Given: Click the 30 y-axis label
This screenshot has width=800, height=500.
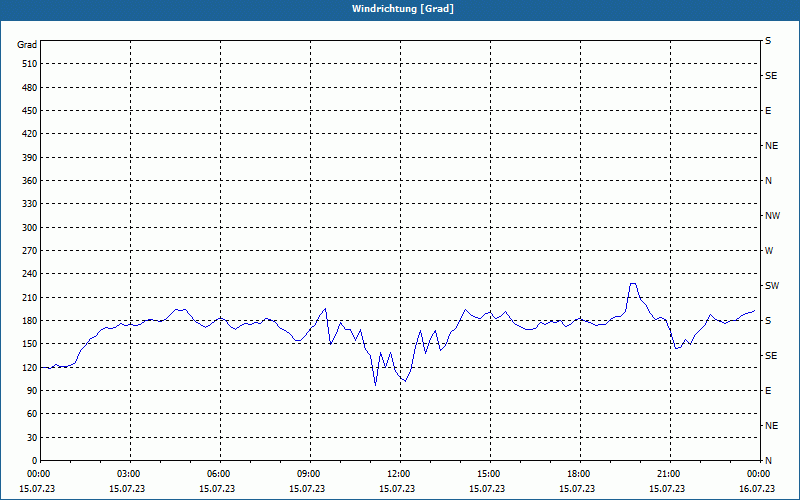Looking at the screenshot, I should 32,438.
